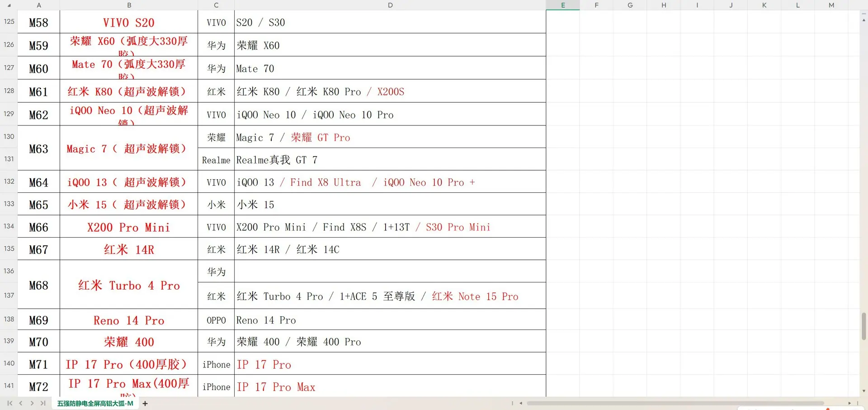Image resolution: width=868 pixels, height=410 pixels.
Task: Select cell 荣耀 400 / 荣耀 400 Pro
Action: [x=390, y=341]
